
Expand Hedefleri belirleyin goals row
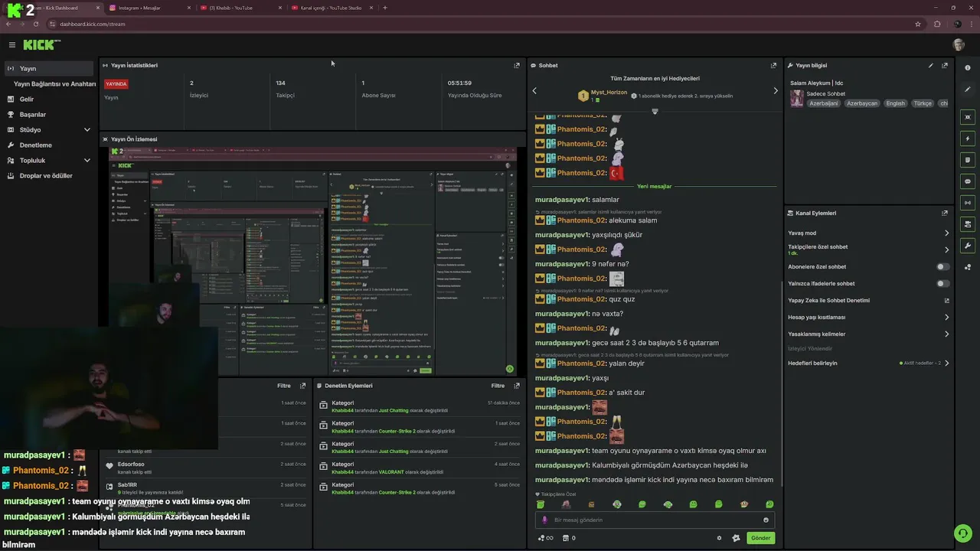pos(868,364)
